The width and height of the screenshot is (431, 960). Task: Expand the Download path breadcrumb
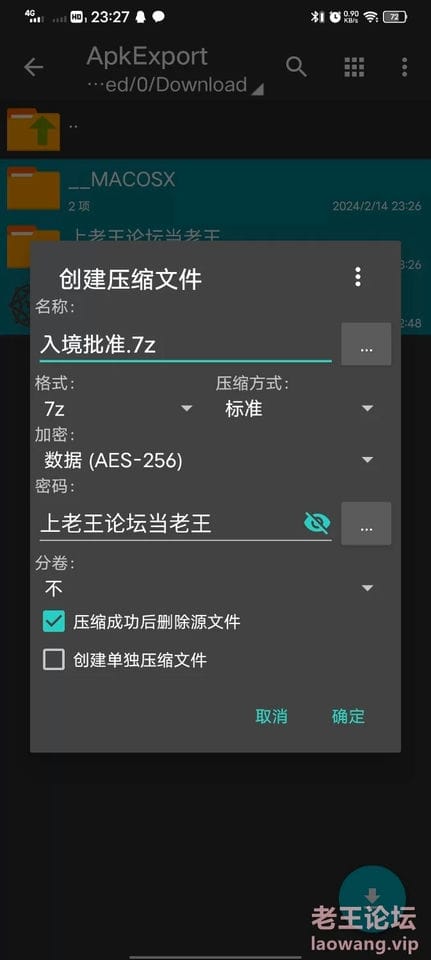[x=177, y=84]
